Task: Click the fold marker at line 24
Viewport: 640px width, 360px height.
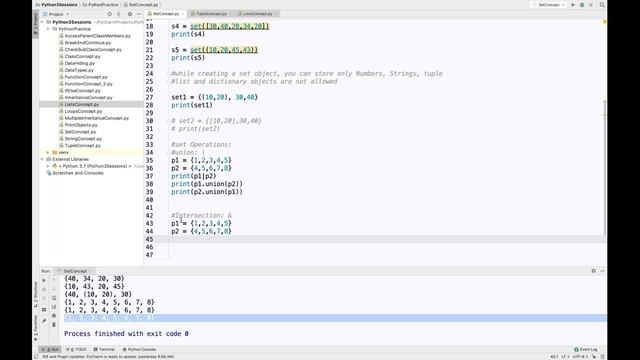Action: [168, 74]
